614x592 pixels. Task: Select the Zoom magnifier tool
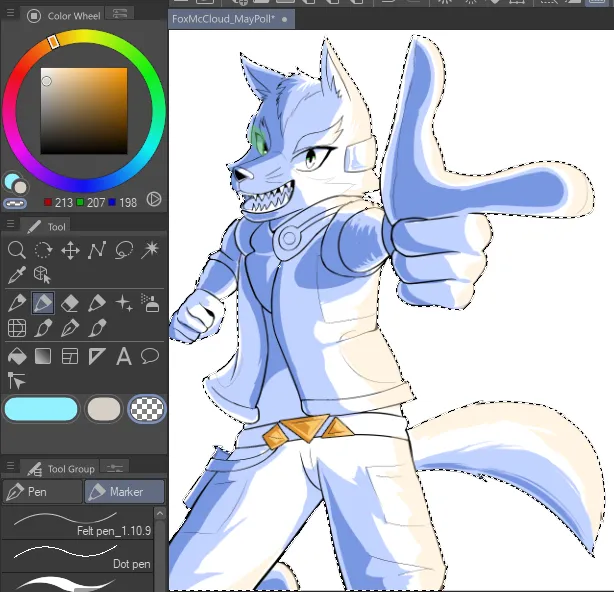click(x=16, y=250)
